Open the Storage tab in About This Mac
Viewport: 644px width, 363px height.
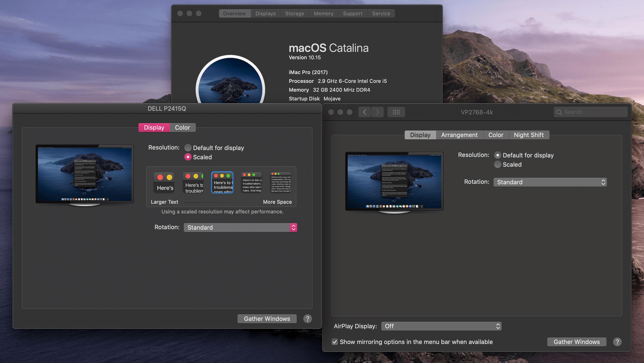point(294,13)
